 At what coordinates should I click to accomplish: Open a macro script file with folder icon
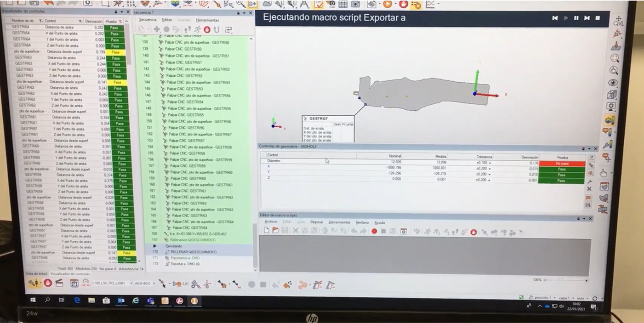(275, 231)
